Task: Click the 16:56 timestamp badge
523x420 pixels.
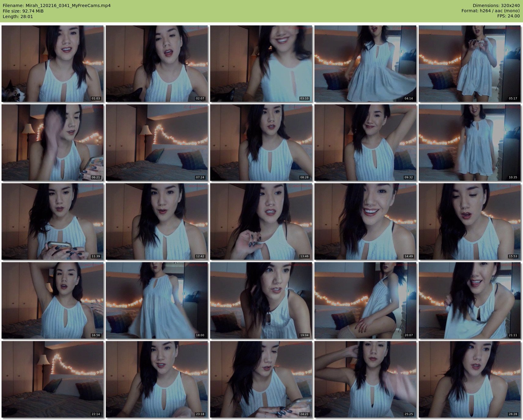Action: pyautogui.click(x=96, y=335)
